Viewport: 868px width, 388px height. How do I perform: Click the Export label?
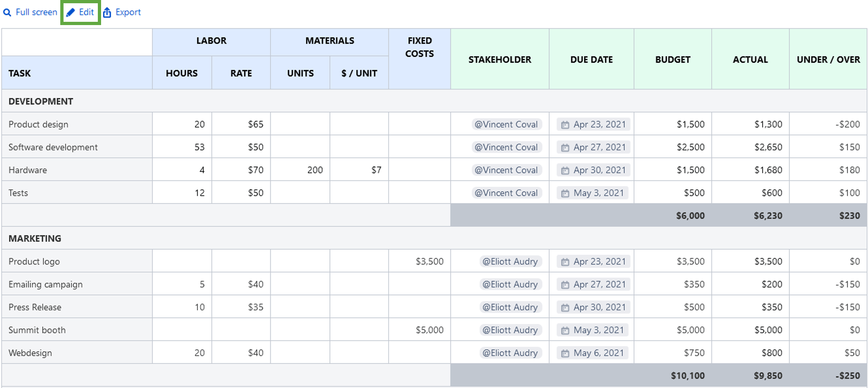pos(128,12)
